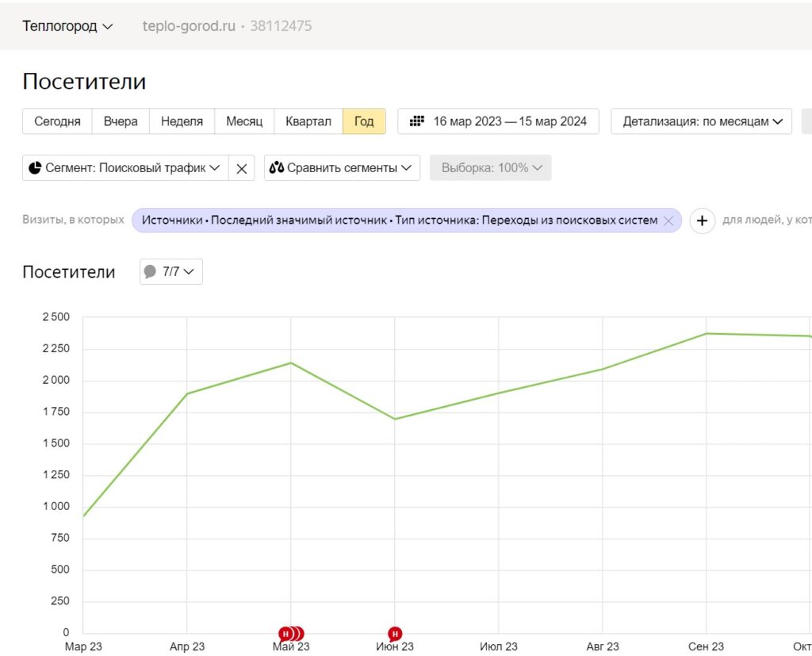Screen dimensions: 812x656
Task: Switch to the Месяц period
Action: pos(244,121)
